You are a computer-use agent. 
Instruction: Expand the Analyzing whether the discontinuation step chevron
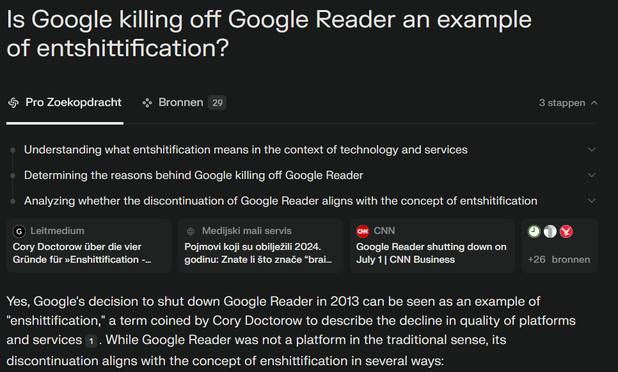[592, 201]
